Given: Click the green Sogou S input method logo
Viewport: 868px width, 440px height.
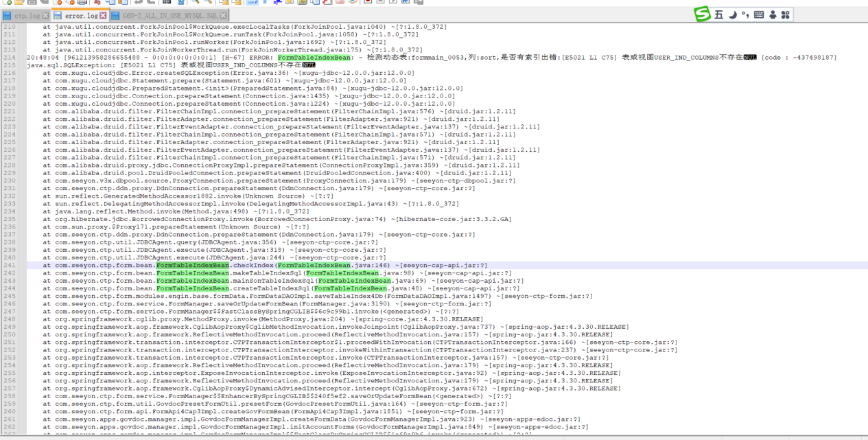Looking at the screenshot, I should 702,14.
